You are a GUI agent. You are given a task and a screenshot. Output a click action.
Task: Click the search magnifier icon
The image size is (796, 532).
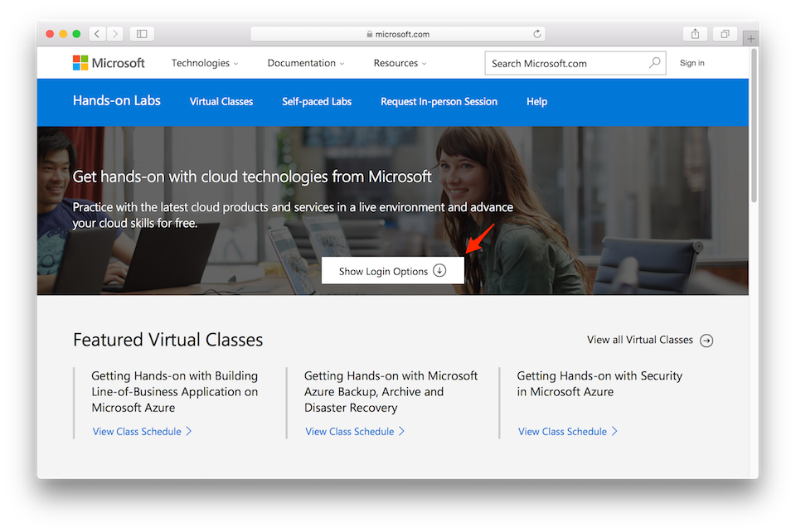pyautogui.click(x=654, y=62)
